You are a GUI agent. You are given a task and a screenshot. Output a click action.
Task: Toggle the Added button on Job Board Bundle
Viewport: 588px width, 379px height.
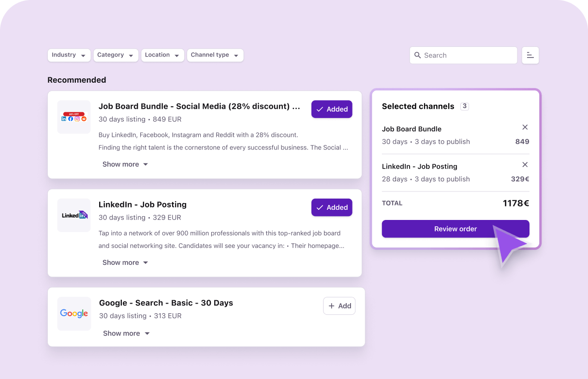point(332,109)
